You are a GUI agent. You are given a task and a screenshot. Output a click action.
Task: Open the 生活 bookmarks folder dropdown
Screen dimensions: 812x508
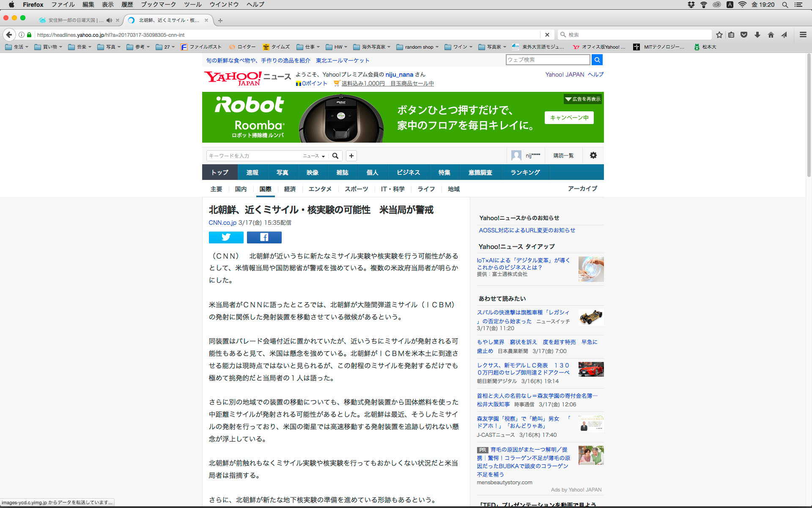point(17,47)
